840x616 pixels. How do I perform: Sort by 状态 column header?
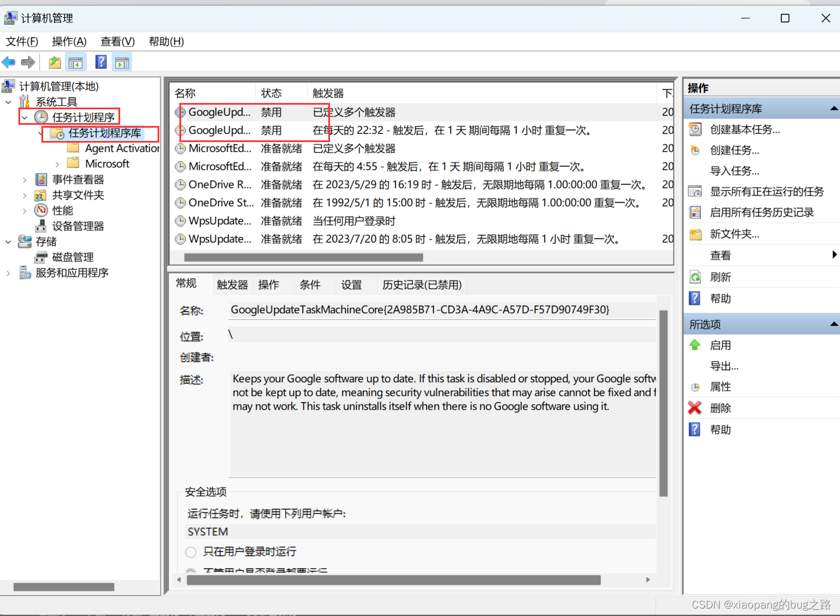coord(281,93)
